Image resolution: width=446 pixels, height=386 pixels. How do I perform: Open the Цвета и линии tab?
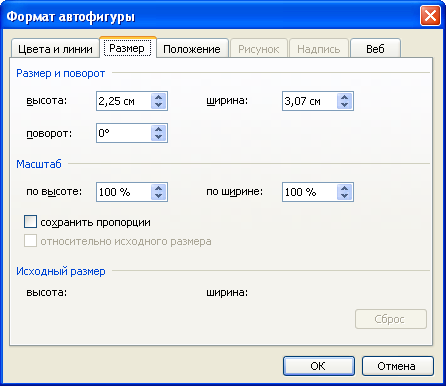55,49
